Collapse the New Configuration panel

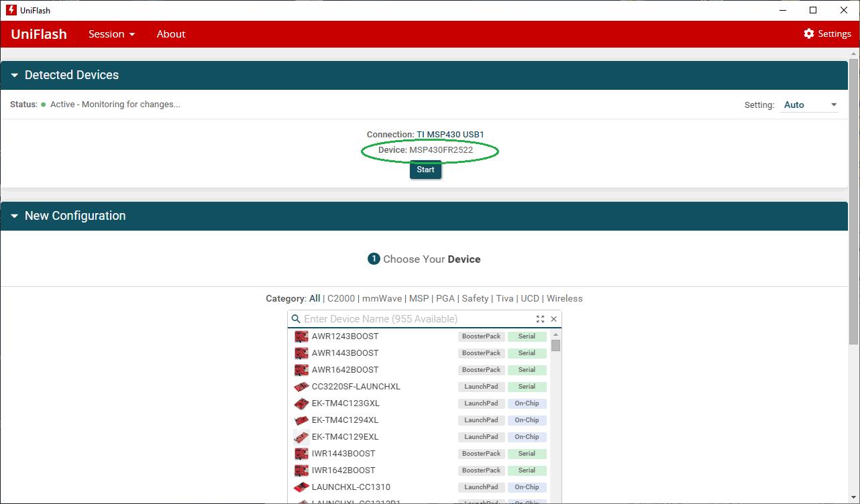pos(15,216)
